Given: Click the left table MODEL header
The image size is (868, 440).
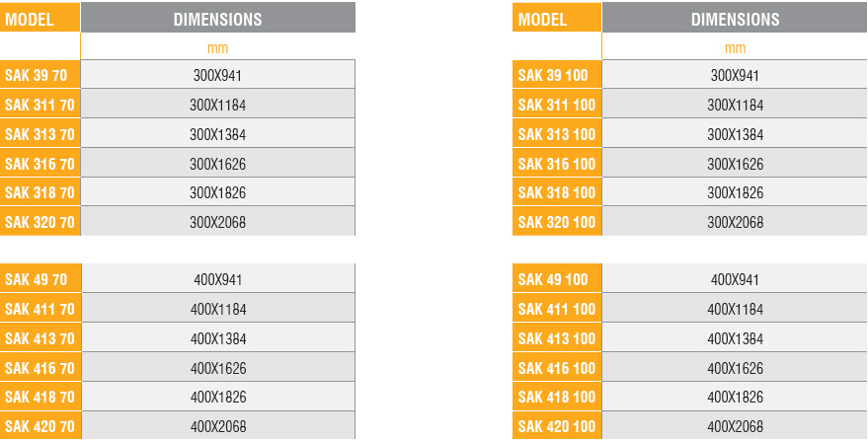Looking at the screenshot, I should click(x=39, y=18).
